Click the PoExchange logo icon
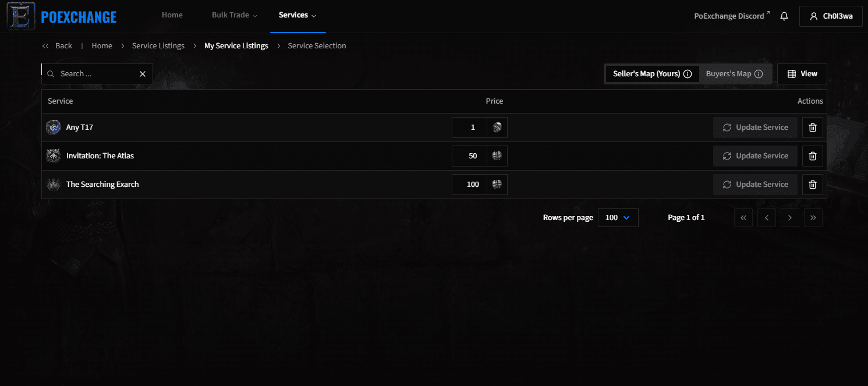This screenshot has height=386, width=868. click(21, 16)
